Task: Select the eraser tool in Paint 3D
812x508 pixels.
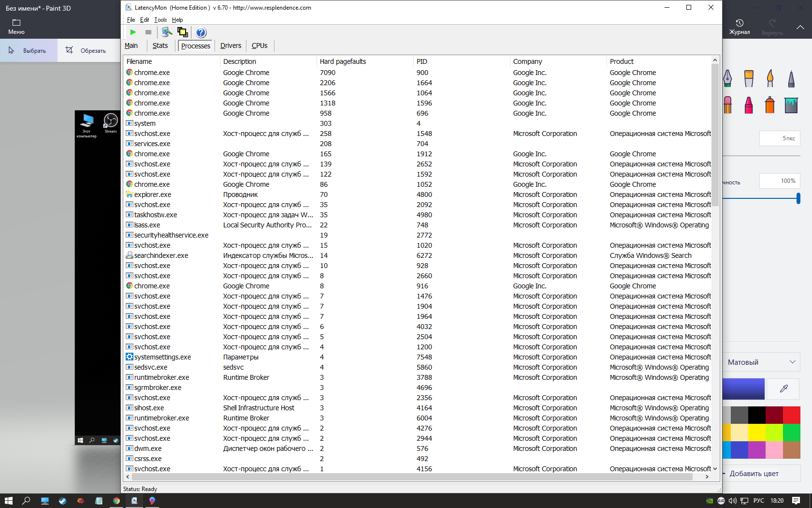Action: 728,105
